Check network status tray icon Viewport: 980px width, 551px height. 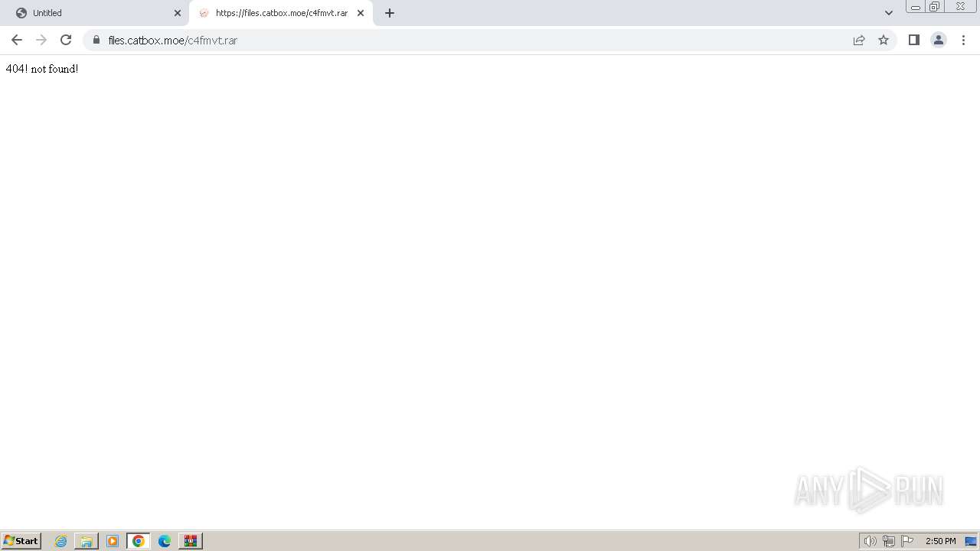coord(889,541)
